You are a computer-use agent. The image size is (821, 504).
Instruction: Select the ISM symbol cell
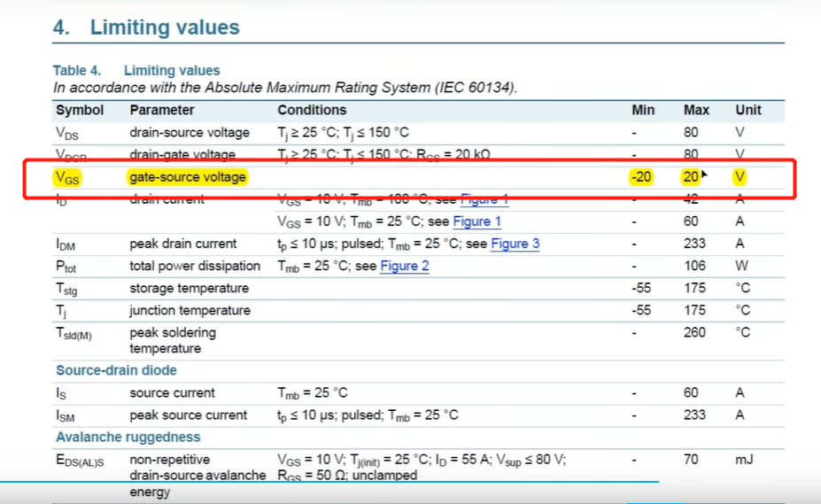(66, 416)
